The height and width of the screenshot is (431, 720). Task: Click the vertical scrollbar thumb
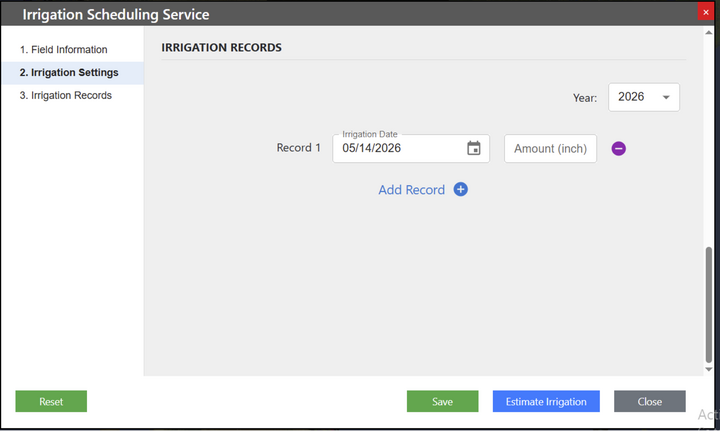(x=709, y=305)
